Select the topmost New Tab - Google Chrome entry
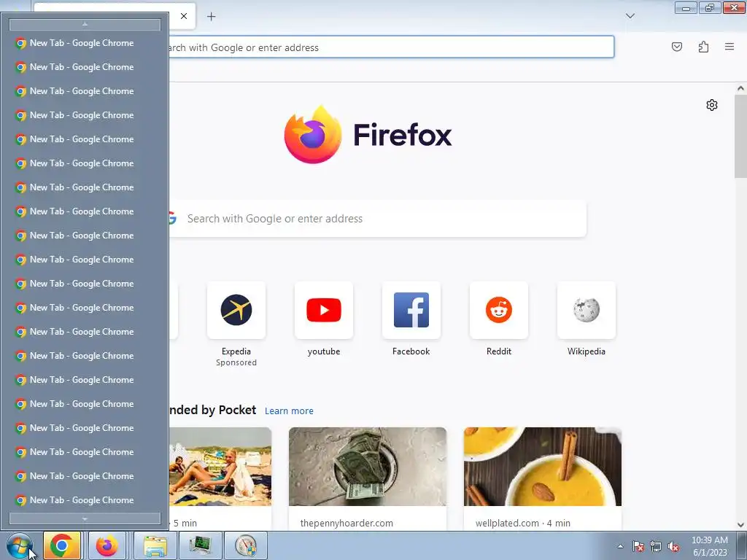747x560 pixels. (85, 43)
